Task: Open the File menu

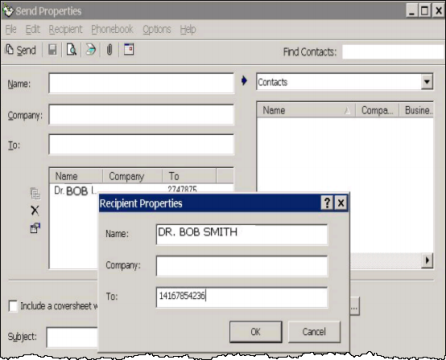Action: 11,30
